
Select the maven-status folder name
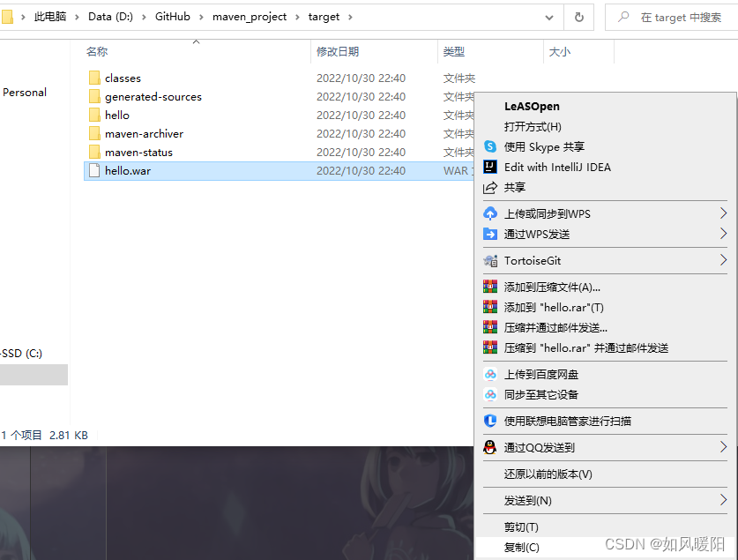point(138,153)
